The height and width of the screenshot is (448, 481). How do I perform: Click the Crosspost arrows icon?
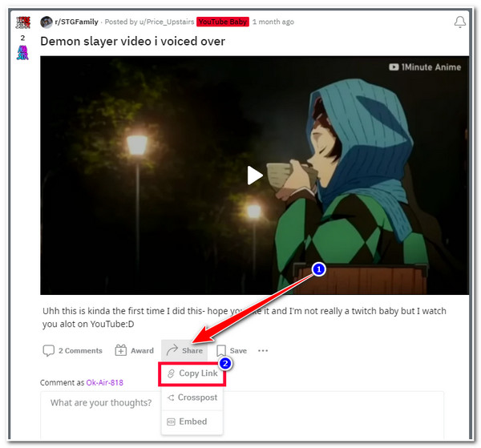pos(171,398)
